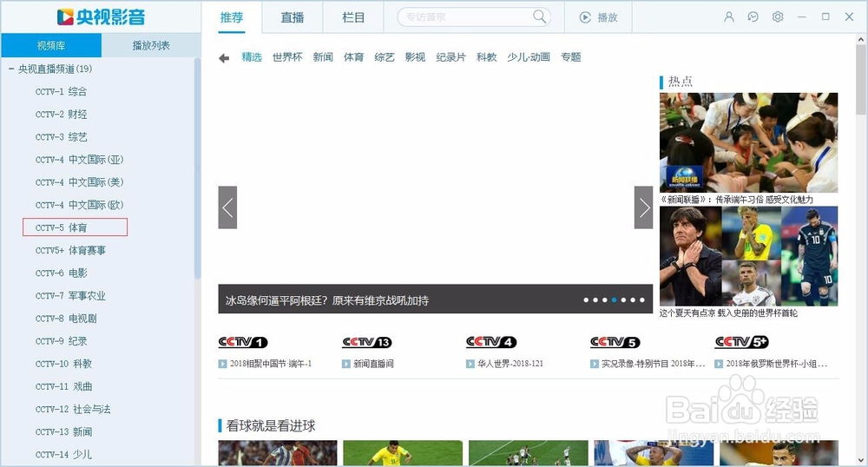Open the settings gear icon
The width and height of the screenshot is (868, 467).
[x=778, y=17]
